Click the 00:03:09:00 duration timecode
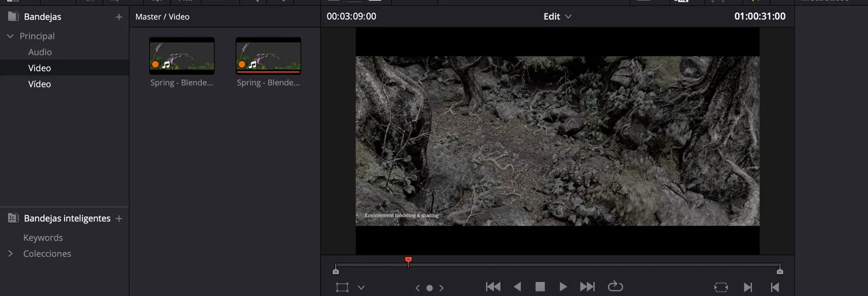This screenshot has width=868, height=296. [x=351, y=16]
